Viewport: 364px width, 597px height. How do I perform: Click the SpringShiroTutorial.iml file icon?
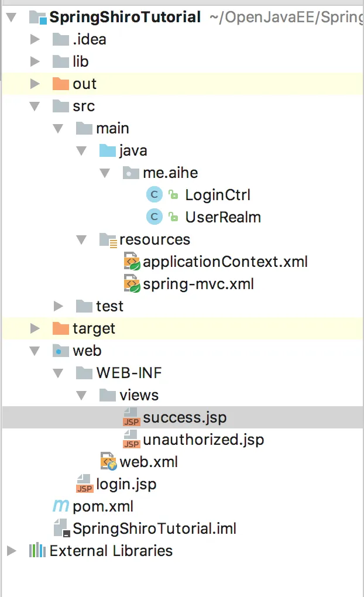(x=61, y=529)
